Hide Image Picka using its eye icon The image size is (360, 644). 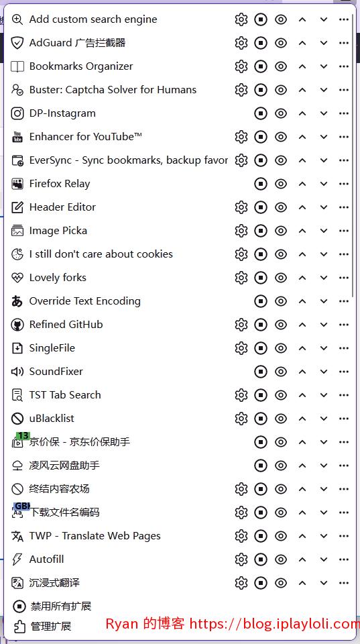tap(281, 231)
